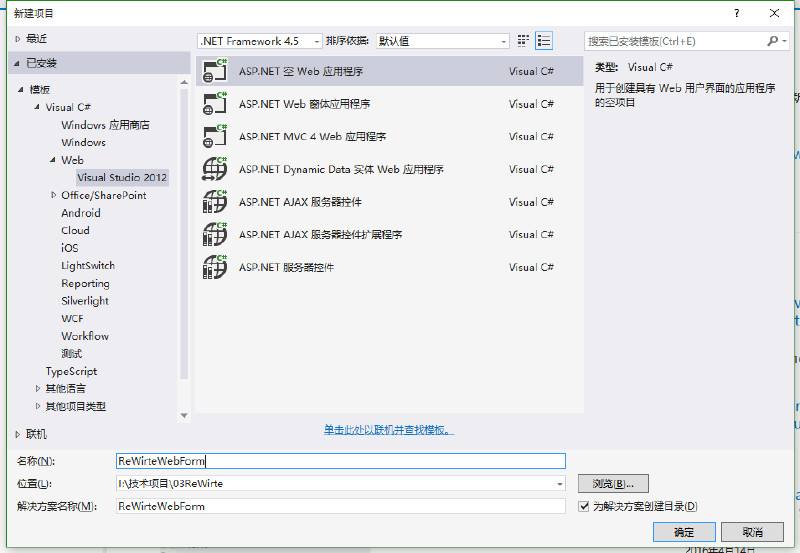
Task: Select Visual Studio 2012 tree item
Action: coord(122,178)
